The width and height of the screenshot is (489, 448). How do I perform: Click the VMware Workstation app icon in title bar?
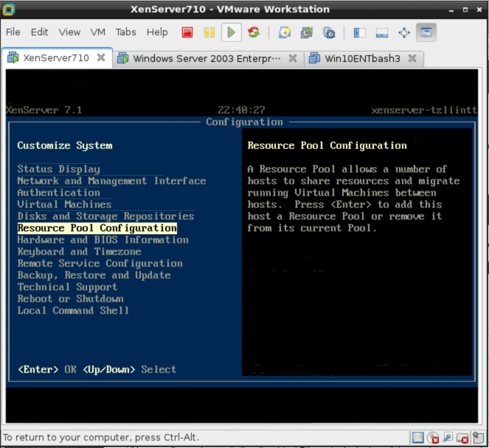coord(9,10)
